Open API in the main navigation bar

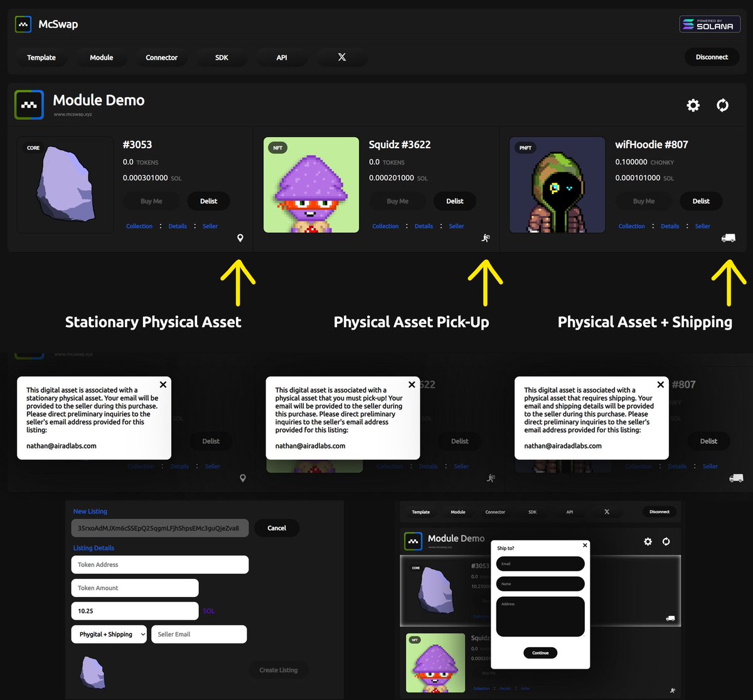click(282, 57)
